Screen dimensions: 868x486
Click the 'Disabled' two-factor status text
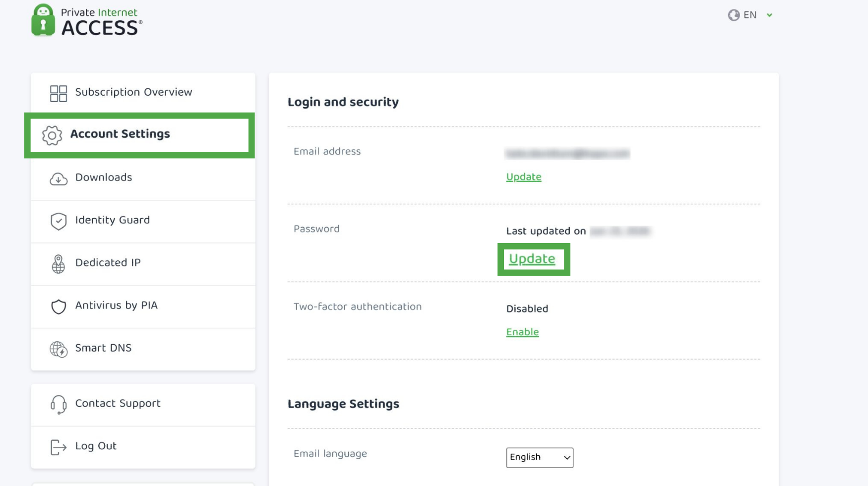click(x=527, y=309)
